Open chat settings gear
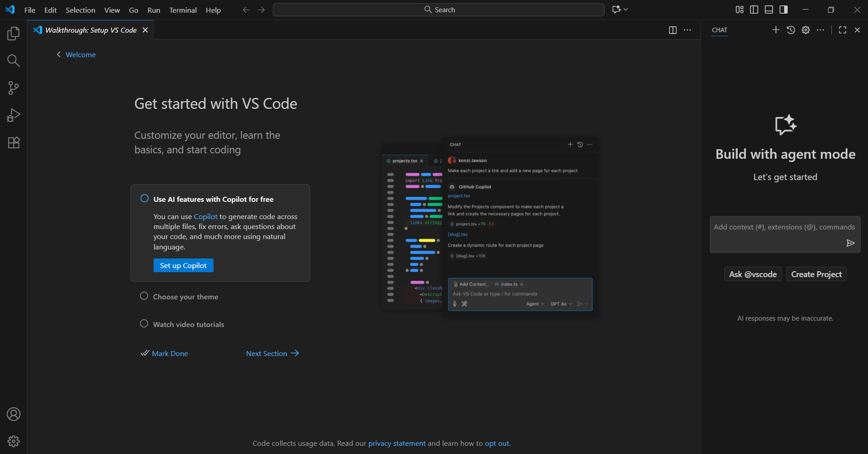The width and height of the screenshot is (868, 454). click(x=805, y=30)
